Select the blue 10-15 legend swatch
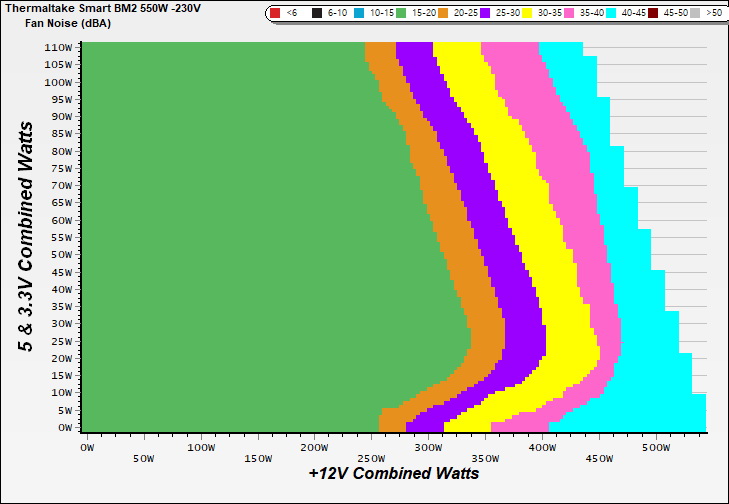The height and width of the screenshot is (504, 729). pyautogui.click(x=360, y=13)
